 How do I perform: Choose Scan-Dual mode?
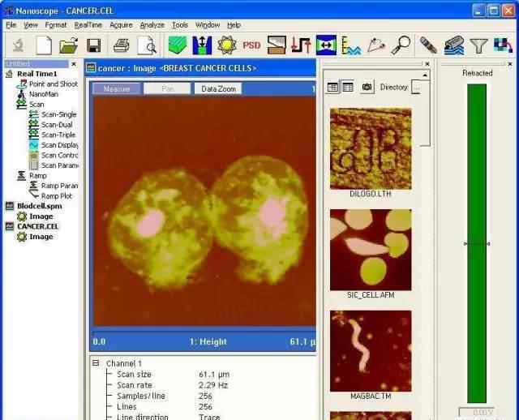pyautogui.click(x=57, y=125)
